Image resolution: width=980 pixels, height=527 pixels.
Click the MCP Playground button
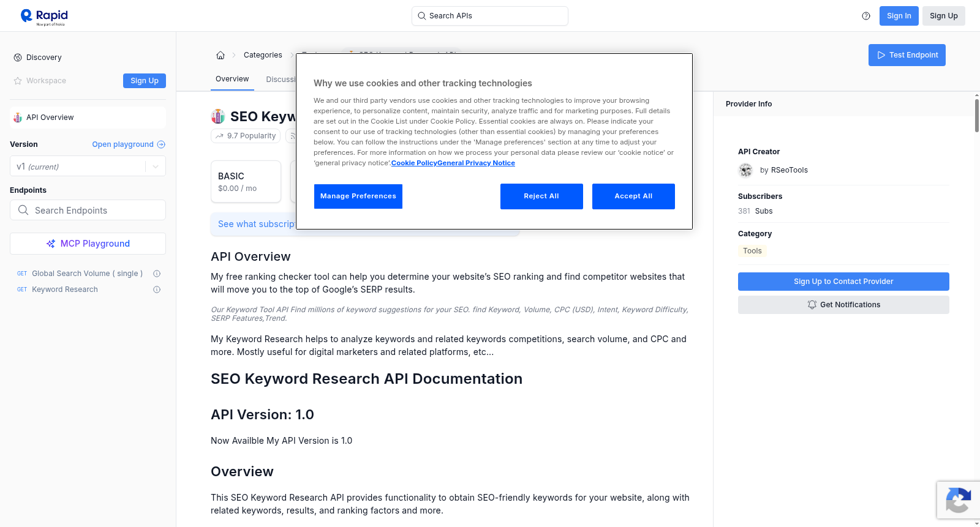click(88, 244)
